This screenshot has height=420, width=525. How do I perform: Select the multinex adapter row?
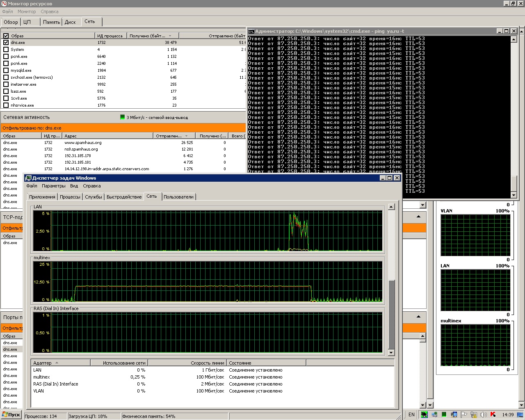[212, 377]
